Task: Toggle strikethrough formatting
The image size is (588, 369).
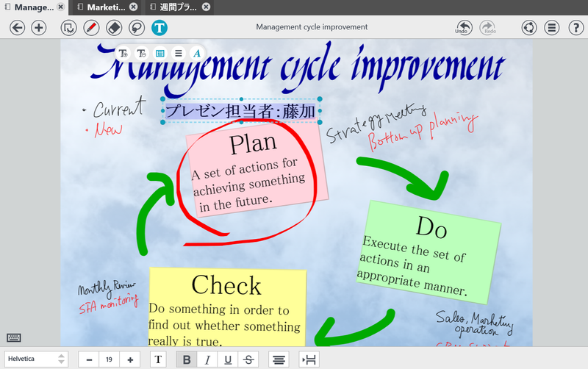Action: 248,359
